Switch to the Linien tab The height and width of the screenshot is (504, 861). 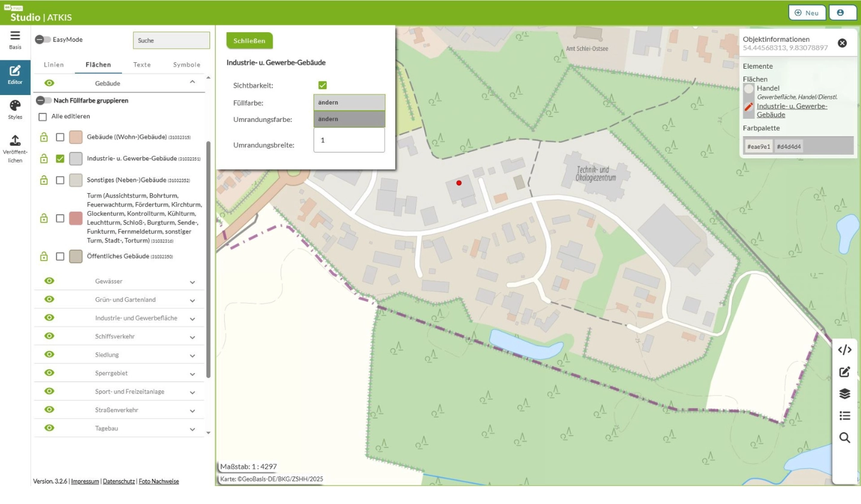point(53,65)
